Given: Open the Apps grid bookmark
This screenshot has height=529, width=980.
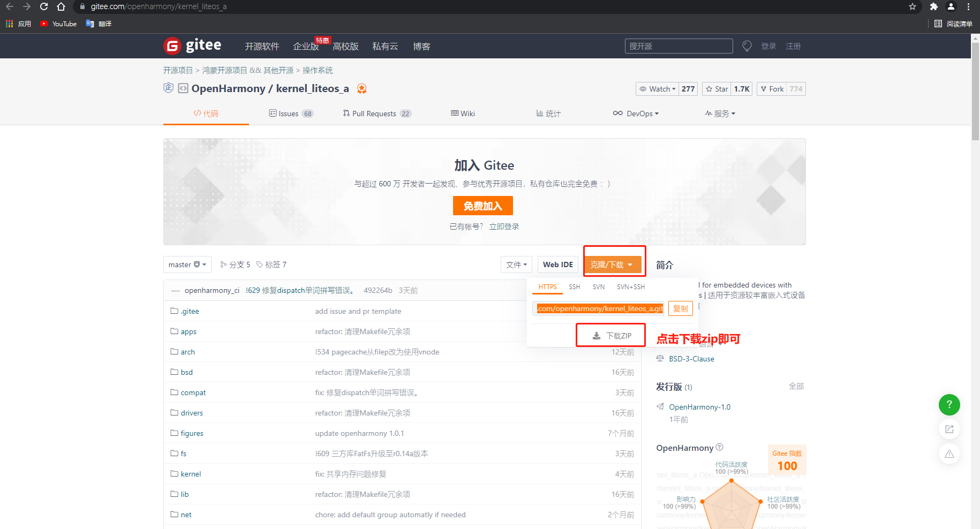Looking at the screenshot, I should tap(18, 24).
